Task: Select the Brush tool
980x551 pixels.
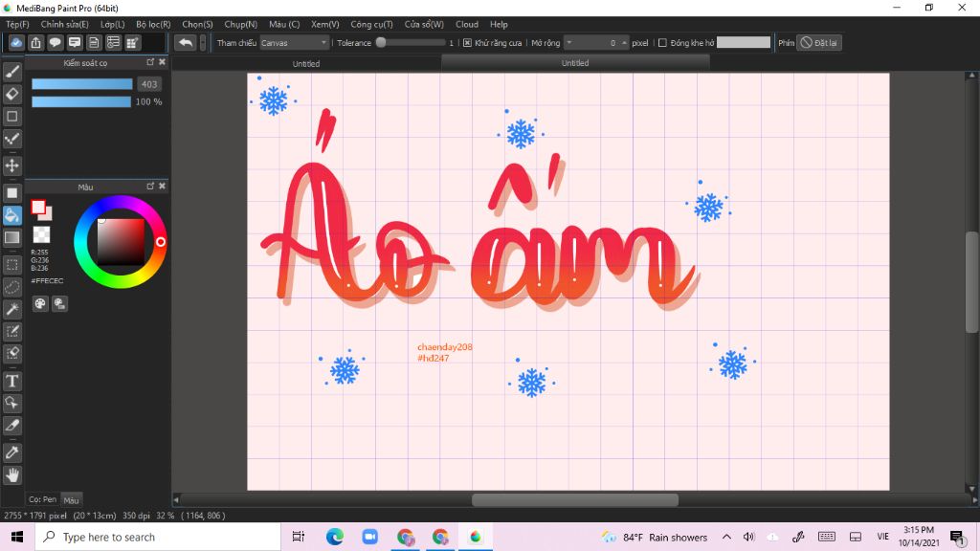Action: tap(11, 72)
